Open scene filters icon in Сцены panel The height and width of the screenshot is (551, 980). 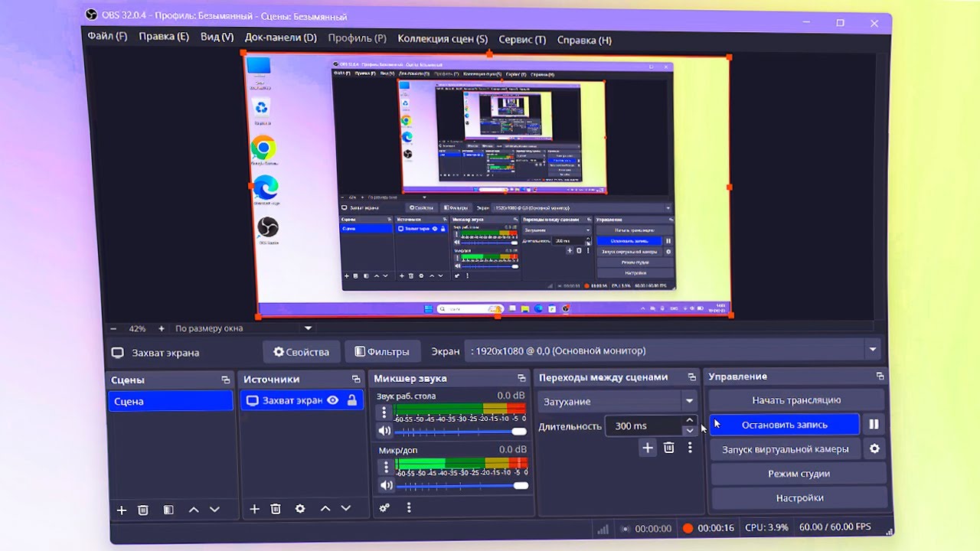click(168, 510)
